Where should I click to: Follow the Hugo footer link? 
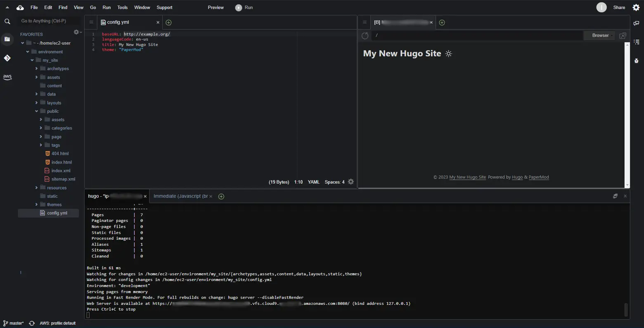tap(517, 177)
